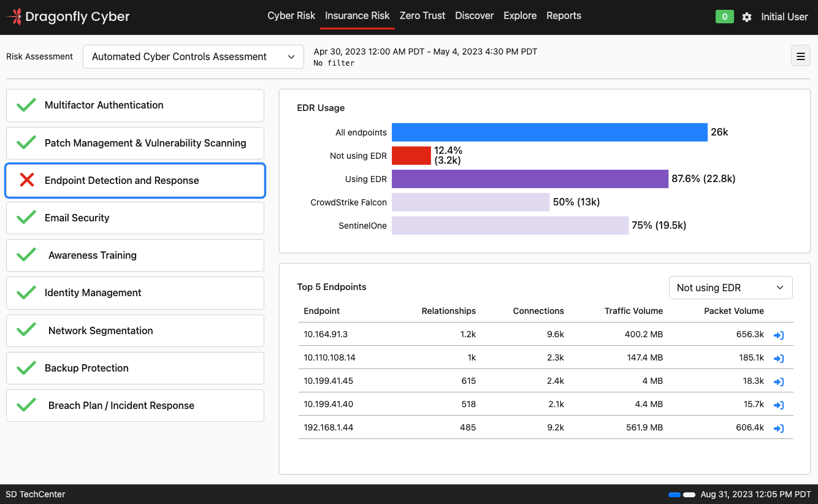
Task: Select the Multifactor Authentication control
Action: 135,105
